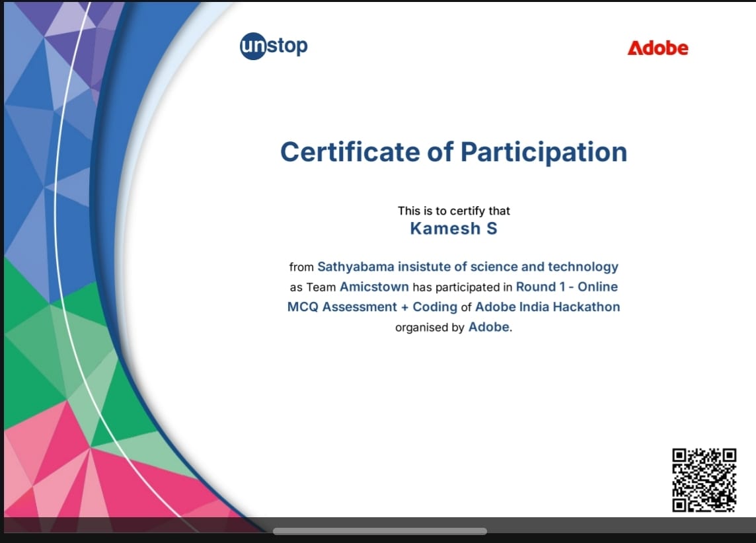This screenshot has height=543, width=756.
Task: Select the team name 'Amicstown'
Action: [x=374, y=287]
